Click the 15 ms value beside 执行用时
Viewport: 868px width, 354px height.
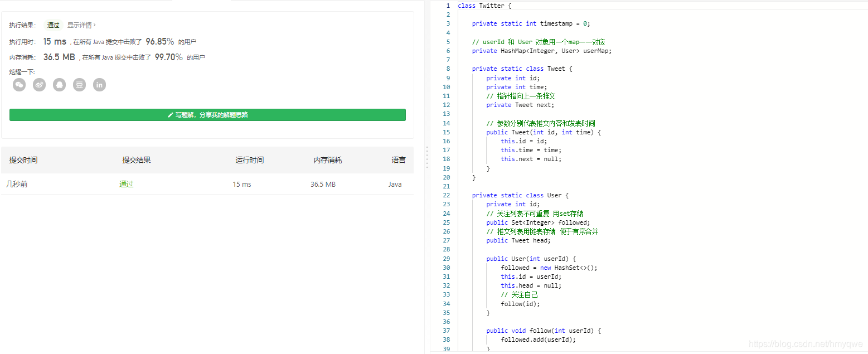point(55,41)
